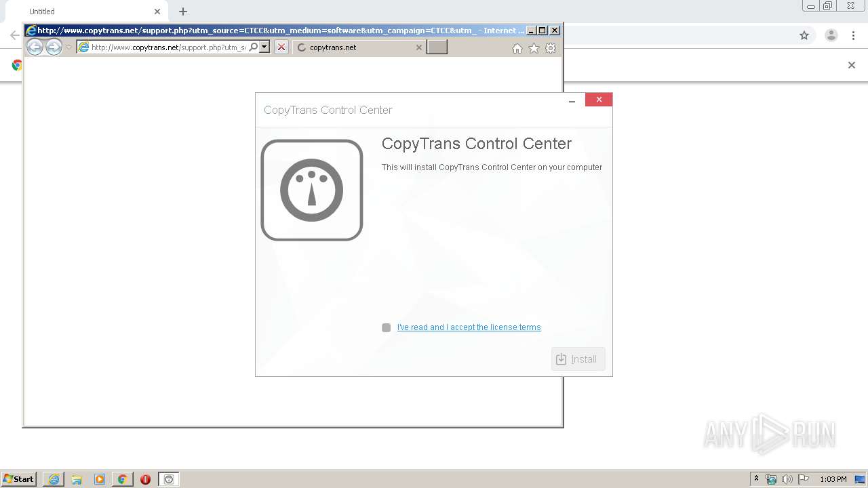Open the Internet Explorer Favorites star
The image size is (868, 488).
point(534,48)
